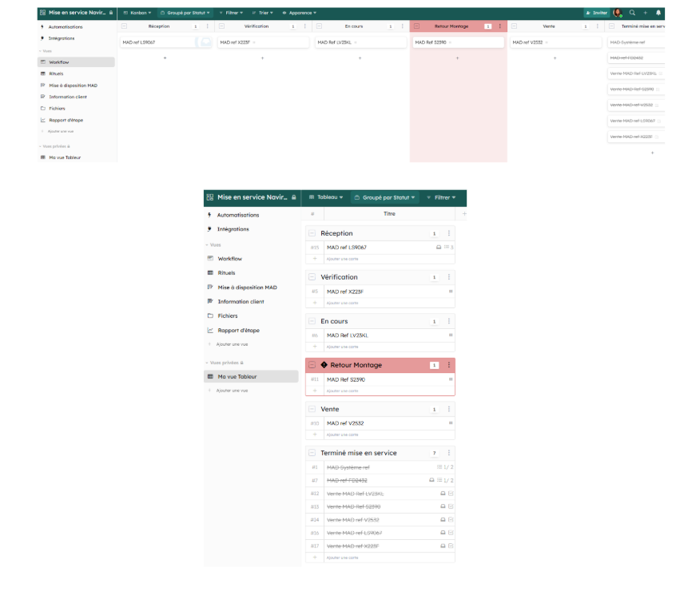Click the checklist icon on row #14
700x611 pixels.
(x=451, y=520)
